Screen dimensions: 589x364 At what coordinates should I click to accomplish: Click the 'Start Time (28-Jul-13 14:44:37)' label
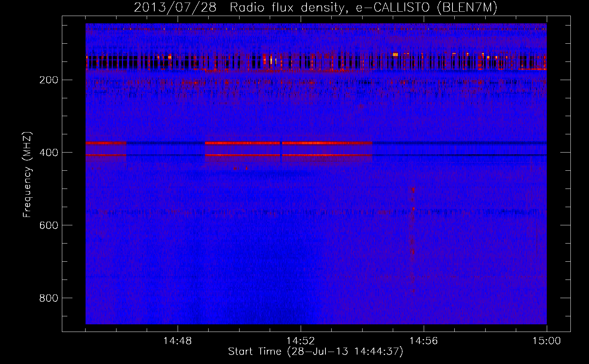316,352
